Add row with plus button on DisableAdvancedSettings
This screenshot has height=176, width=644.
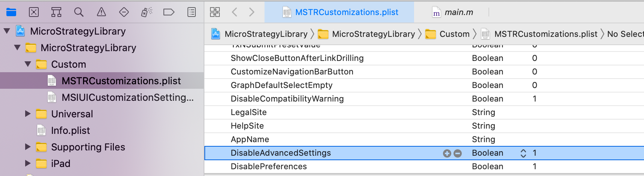tap(447, 153)
